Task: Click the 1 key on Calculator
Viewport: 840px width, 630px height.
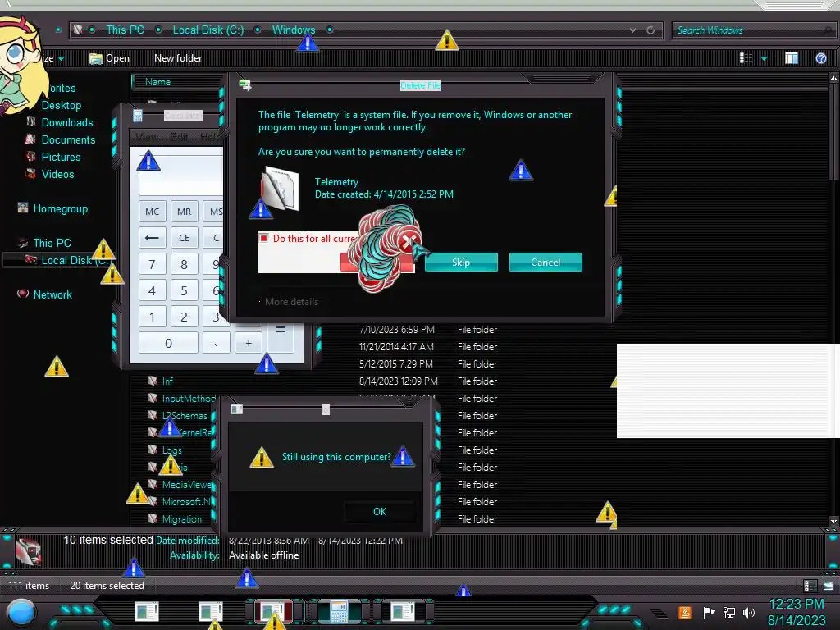Action: (x=152, y=317)
